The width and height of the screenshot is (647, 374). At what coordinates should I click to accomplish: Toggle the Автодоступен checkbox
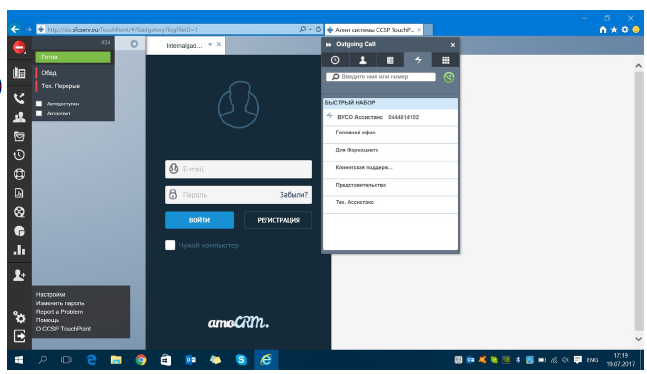pos(39,104)
